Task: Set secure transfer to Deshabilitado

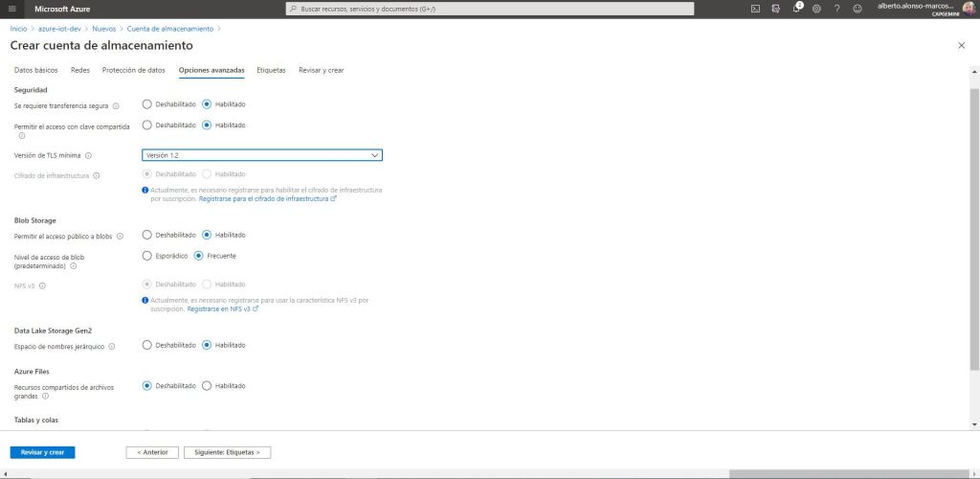Action: point(146,104)
